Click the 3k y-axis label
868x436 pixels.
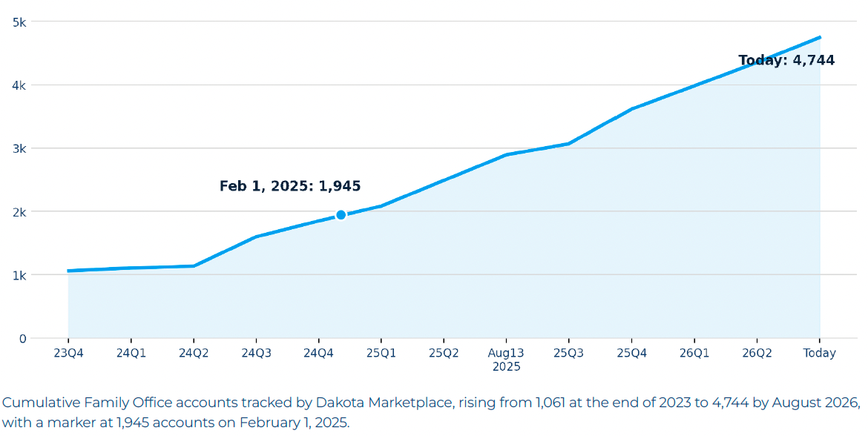point(19,149)
